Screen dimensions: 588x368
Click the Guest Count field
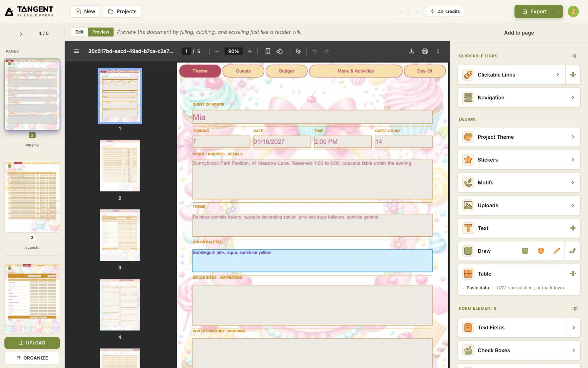coord(403,142)
